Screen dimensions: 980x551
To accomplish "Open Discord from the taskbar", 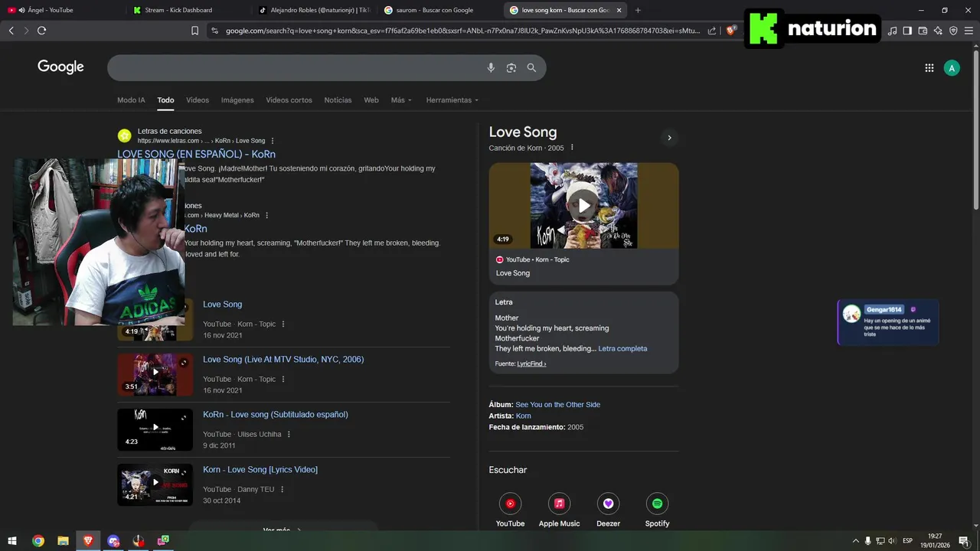I will (x=113, y=540).
